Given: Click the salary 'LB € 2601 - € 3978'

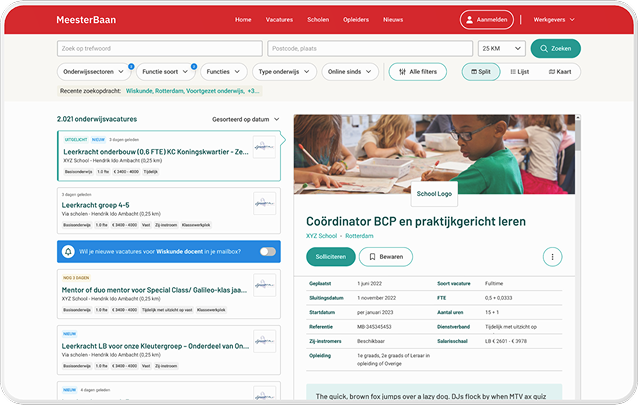Looking at the screenshot, I should [506, 341].
